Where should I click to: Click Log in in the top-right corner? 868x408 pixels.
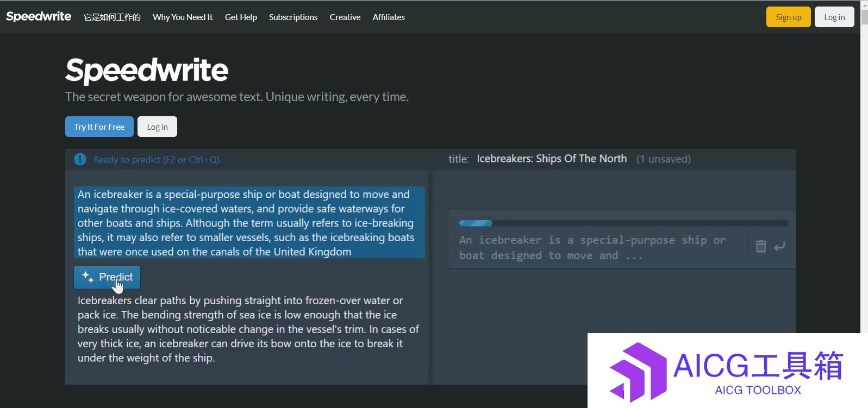(x=834, y=17)
